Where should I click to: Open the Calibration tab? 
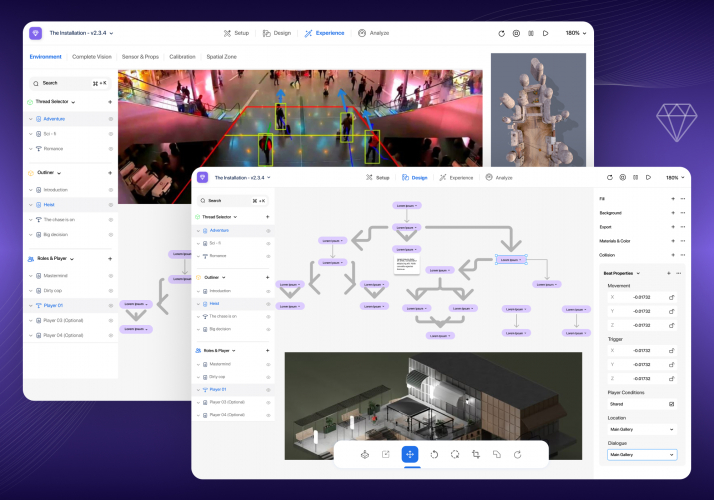tap(182, 57)
